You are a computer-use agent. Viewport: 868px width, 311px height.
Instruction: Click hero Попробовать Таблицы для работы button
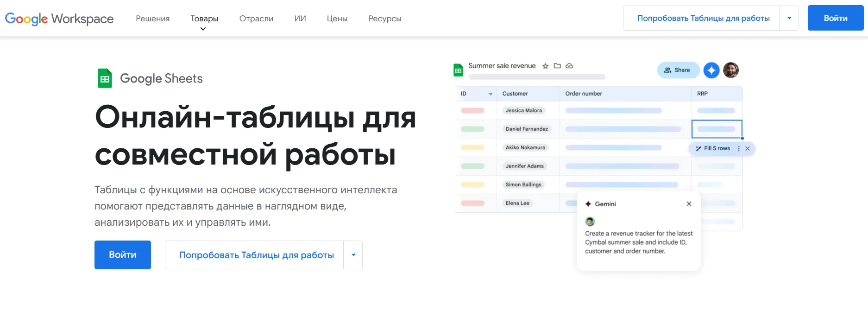click(x=256, y=255)
